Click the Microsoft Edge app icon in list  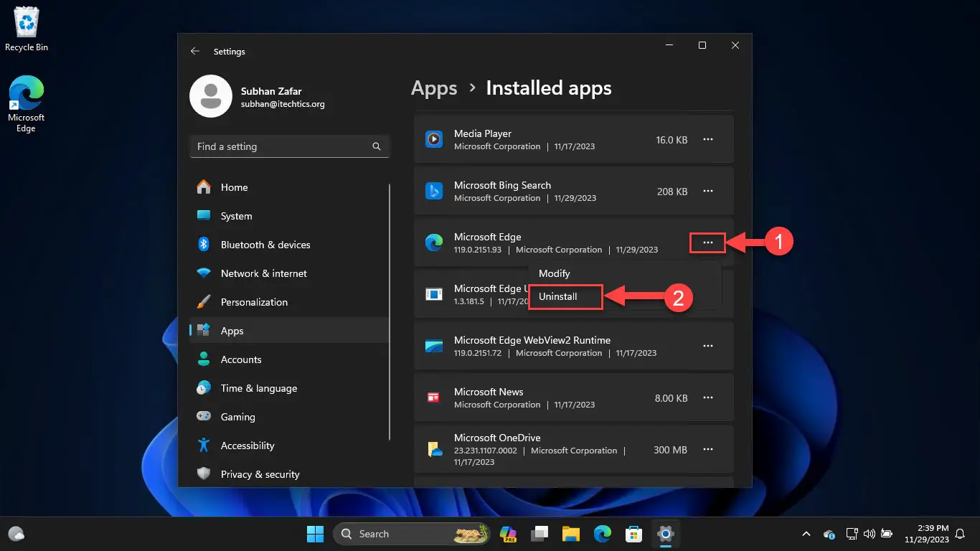[x=434, y=242]
